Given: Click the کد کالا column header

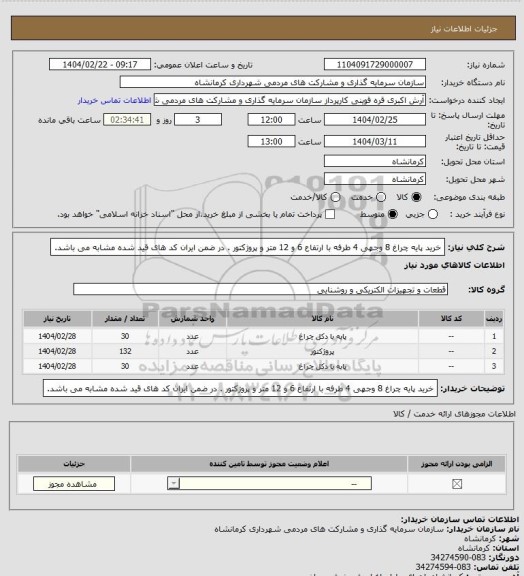Looking at the screenshot, I should click(451, 318).
